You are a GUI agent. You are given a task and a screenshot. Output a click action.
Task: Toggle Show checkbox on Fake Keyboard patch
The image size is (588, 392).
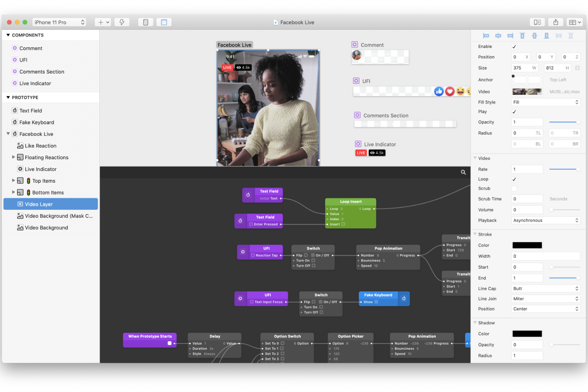[x=376, y=302]
